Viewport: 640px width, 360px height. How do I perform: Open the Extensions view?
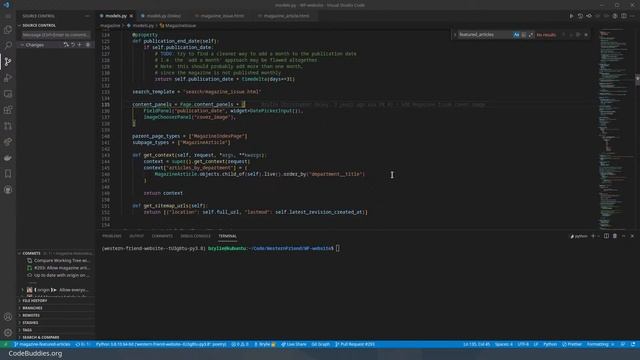[8, 110]
